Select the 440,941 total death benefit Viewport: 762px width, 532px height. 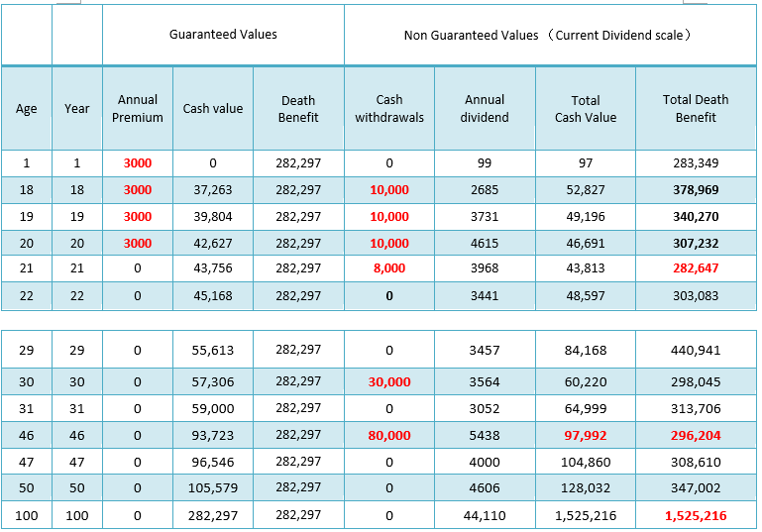(x=696, y=350)
